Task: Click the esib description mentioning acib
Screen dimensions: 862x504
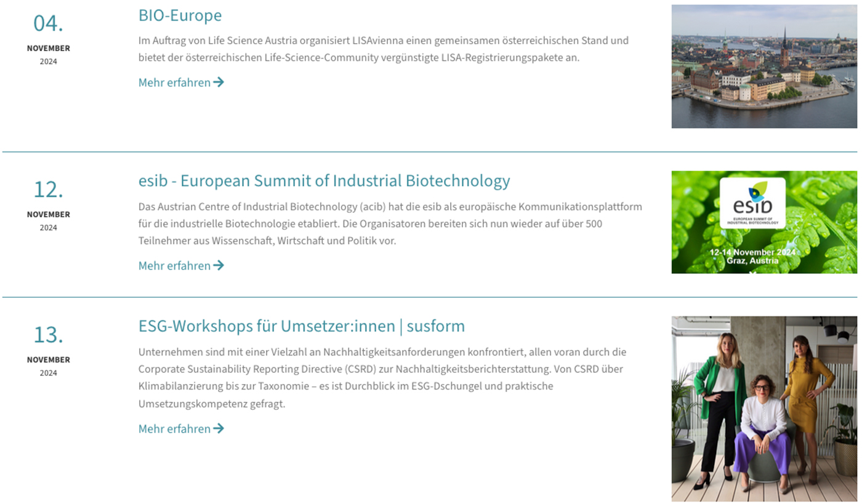Action: [x=390, y=223]
